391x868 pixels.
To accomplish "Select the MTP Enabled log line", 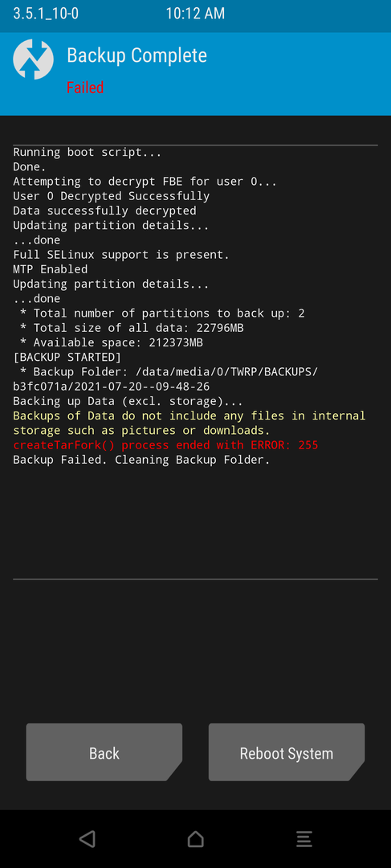I will point(51,269).
